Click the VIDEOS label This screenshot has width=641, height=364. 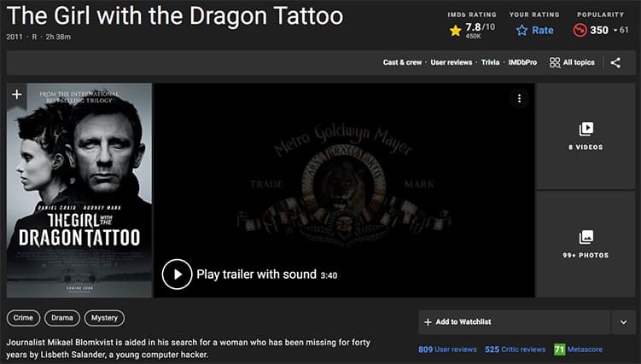pos(586,147)
